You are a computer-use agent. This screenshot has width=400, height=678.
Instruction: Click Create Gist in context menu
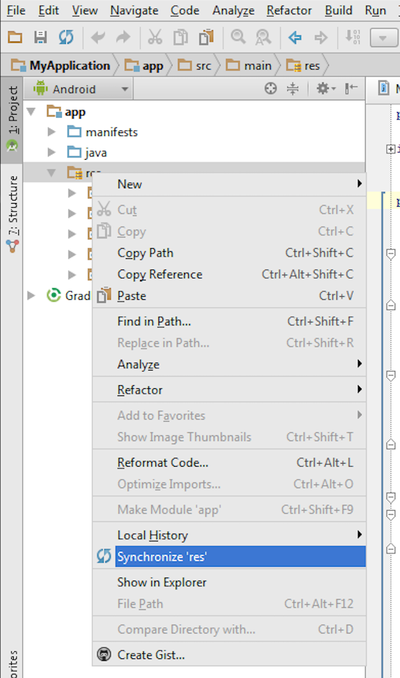(x=229, y=655)
